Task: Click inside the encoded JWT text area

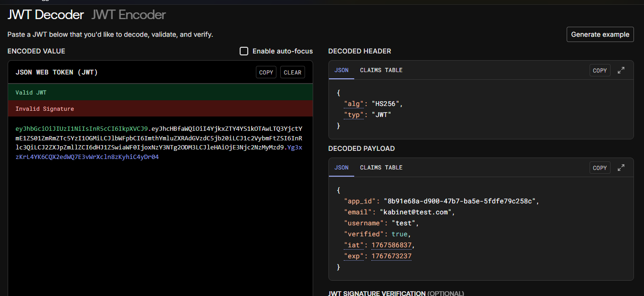Action: 160,215
